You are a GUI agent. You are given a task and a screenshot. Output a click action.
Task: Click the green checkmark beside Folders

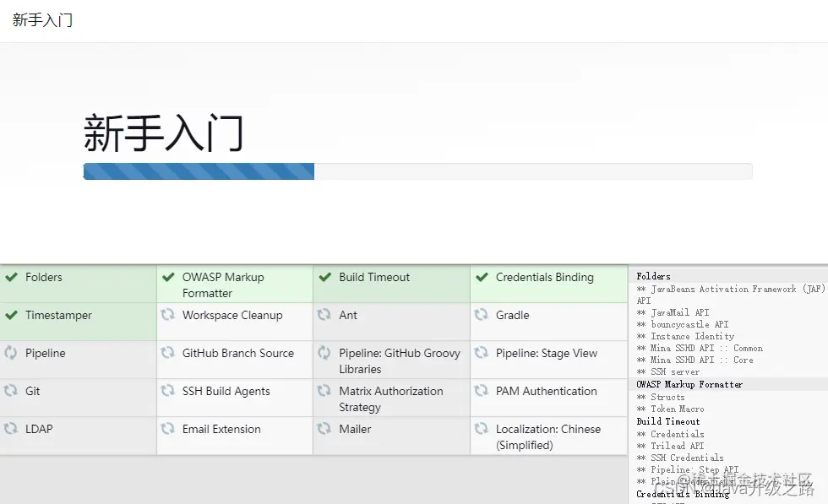(12, 277)
